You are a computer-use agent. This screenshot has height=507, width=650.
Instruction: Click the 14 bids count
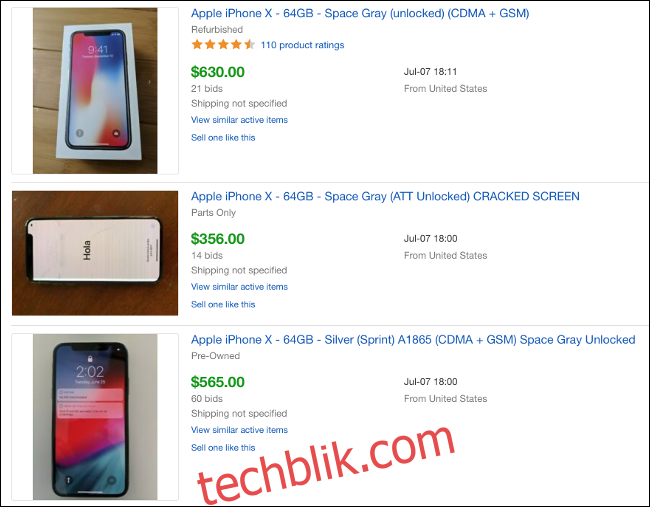(x=207, y=256)
